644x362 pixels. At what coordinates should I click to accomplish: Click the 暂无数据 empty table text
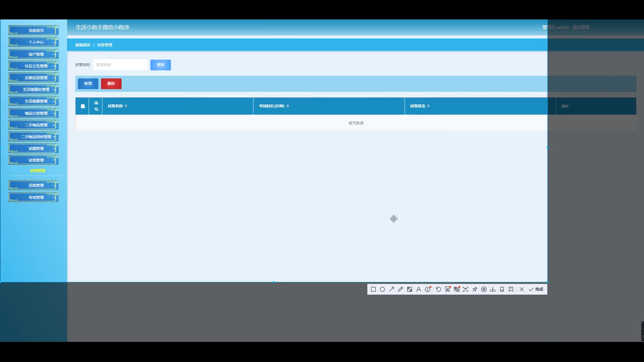[356, 123]
